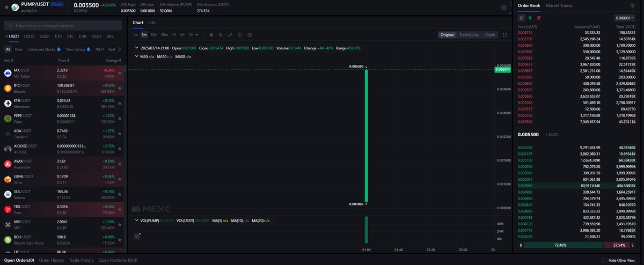Viewport: 644px width, 265px height.
Task: Click the Solana coin logo
Action: coord(8,194)
